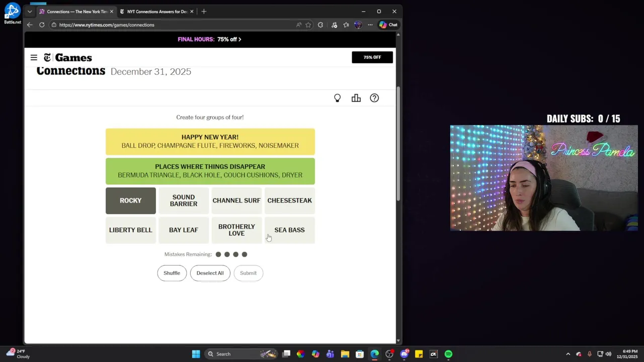
Task: Select the CHEESESTEAK tile
Action: pyautogui.click(x=290, y=201)
